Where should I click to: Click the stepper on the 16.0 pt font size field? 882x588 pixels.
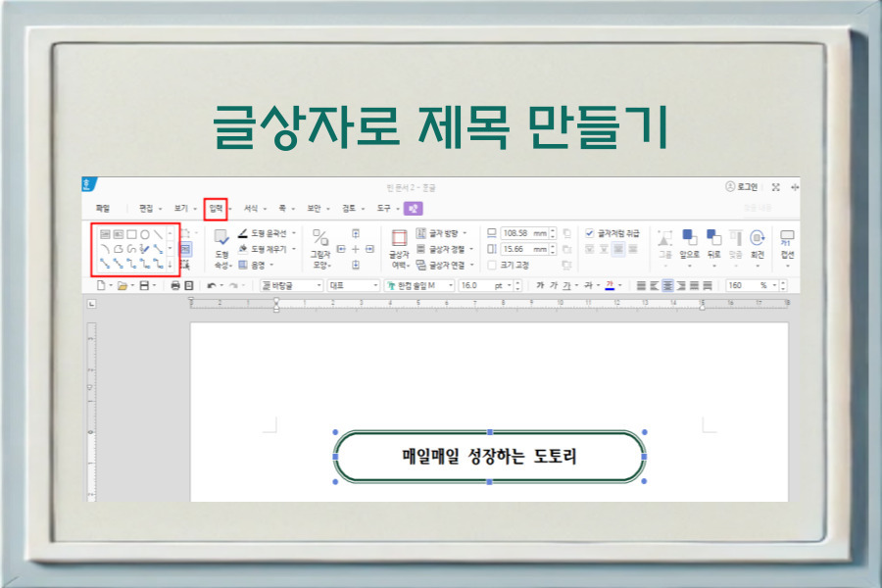coord(517,286)
